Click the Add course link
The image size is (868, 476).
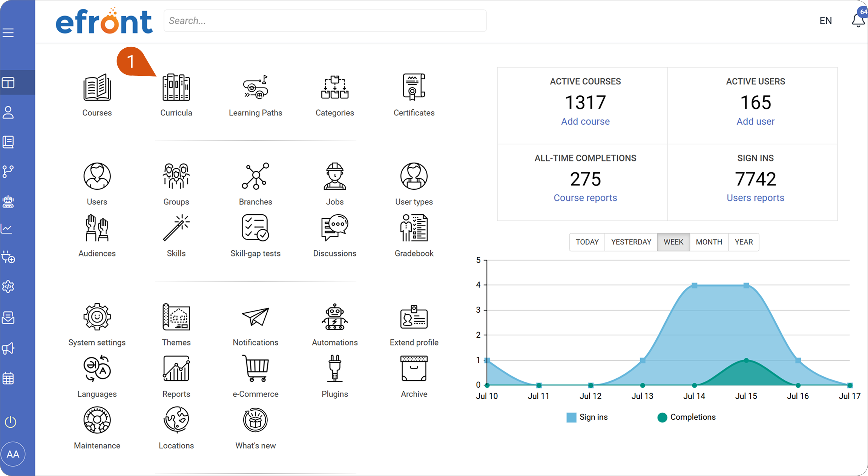(x=585, y=121)
